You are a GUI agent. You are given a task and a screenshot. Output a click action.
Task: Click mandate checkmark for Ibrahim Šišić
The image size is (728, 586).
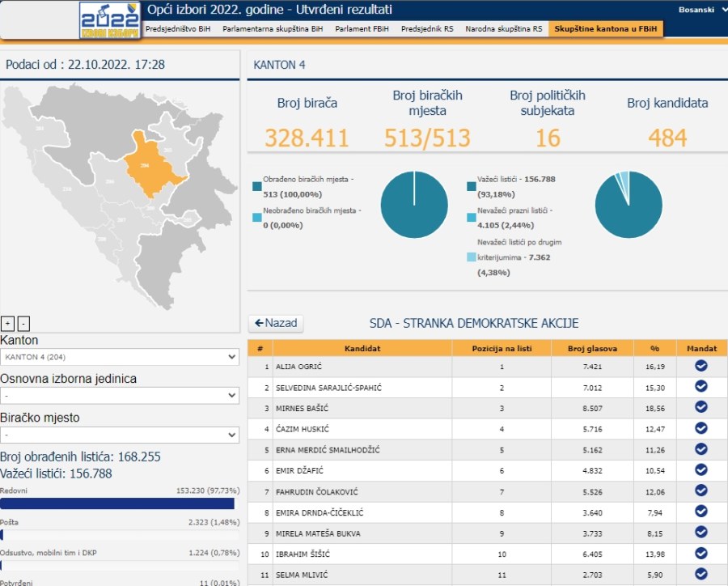(x=700, y=554)
